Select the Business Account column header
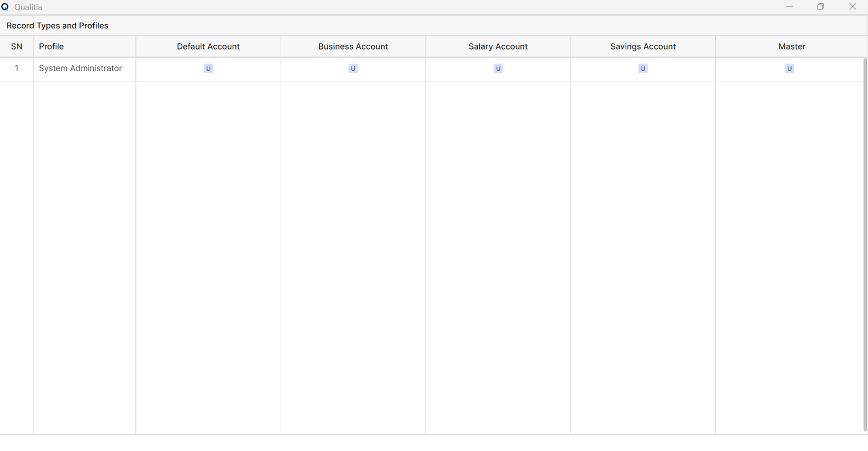The height and width of the screenshot is (451, 868). click(x=353, y=46)
